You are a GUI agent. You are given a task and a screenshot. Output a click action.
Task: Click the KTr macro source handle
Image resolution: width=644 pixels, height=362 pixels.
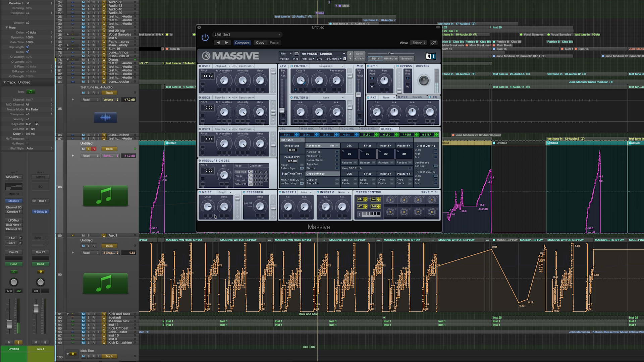click(365, 199)
